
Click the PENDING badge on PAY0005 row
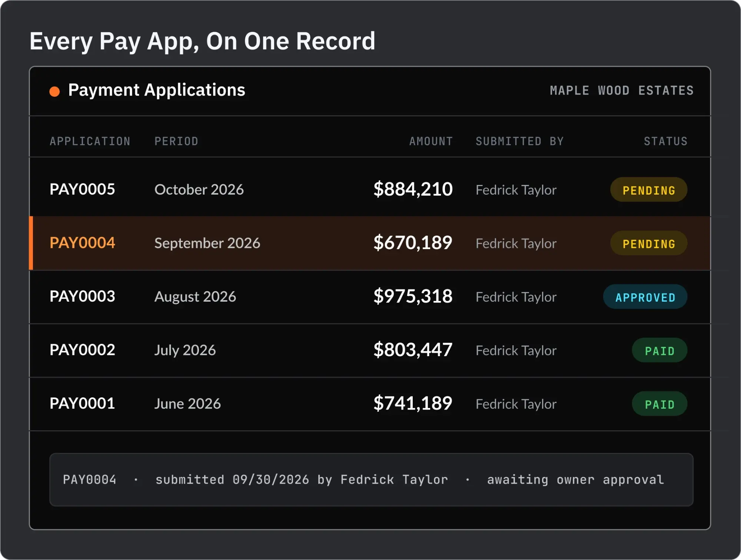(x=649, y=190)
